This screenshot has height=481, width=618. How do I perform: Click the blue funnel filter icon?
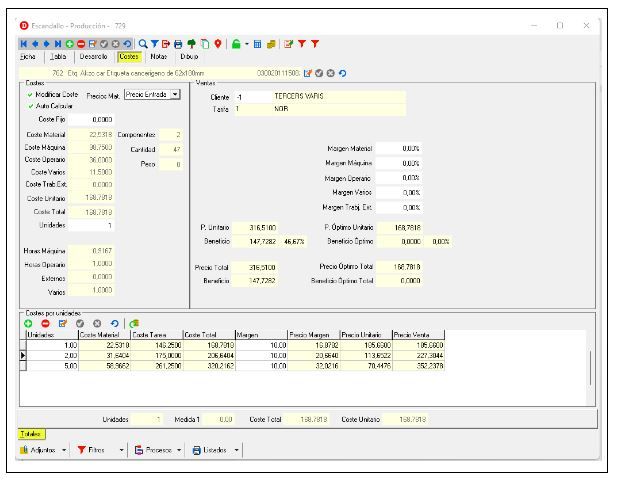point(154,44)
